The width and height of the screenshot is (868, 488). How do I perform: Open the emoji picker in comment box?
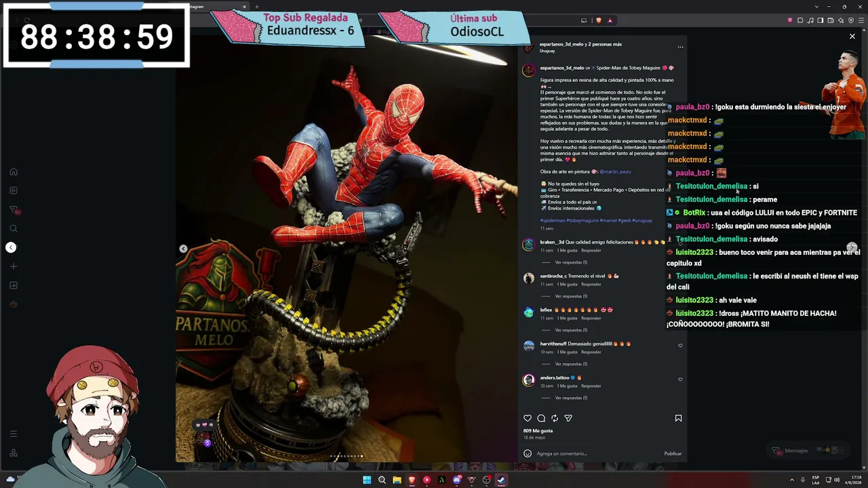point(528,453)
